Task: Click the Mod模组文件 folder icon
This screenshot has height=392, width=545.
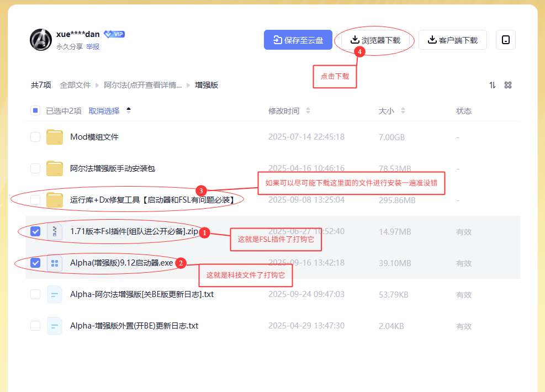Action: pos(55,137)
